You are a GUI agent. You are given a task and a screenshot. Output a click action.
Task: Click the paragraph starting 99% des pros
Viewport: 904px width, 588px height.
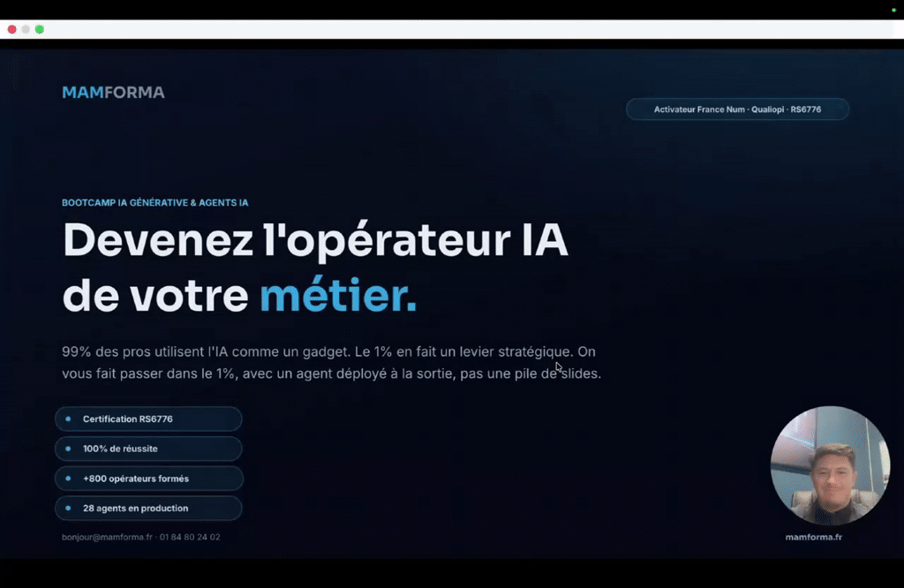pyautogui.click(x=332, y=363)
